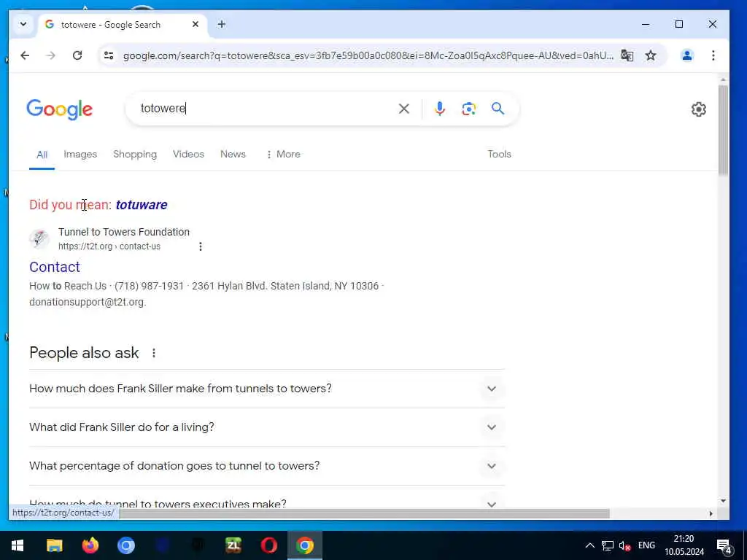Click the scroll right arrow
The height and width of the screenshot is (560, 747).
711,514
